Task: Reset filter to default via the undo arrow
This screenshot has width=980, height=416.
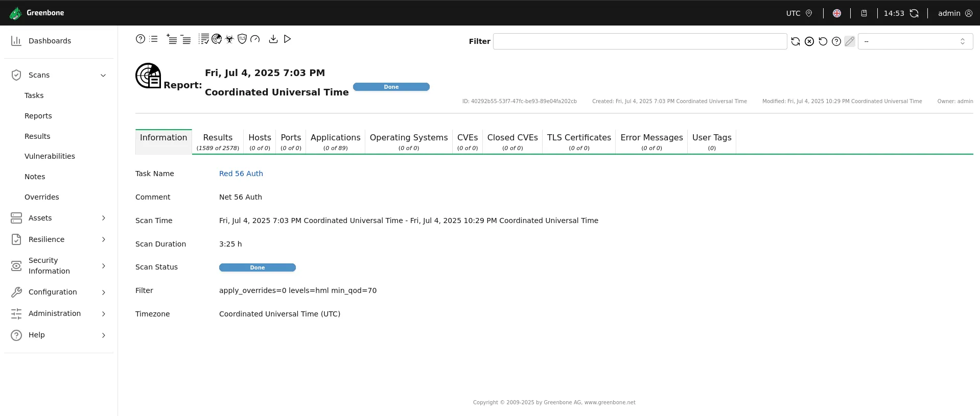Action: tap(823, 41)
